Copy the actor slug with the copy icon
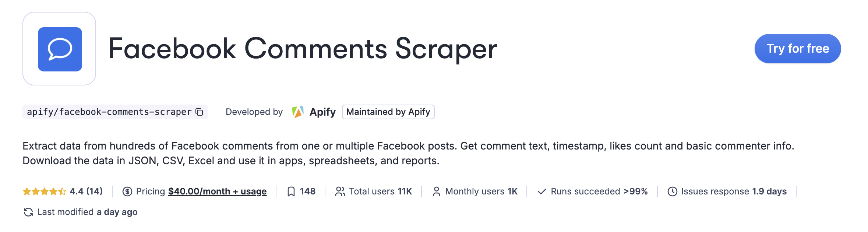 tap(200, 112)
